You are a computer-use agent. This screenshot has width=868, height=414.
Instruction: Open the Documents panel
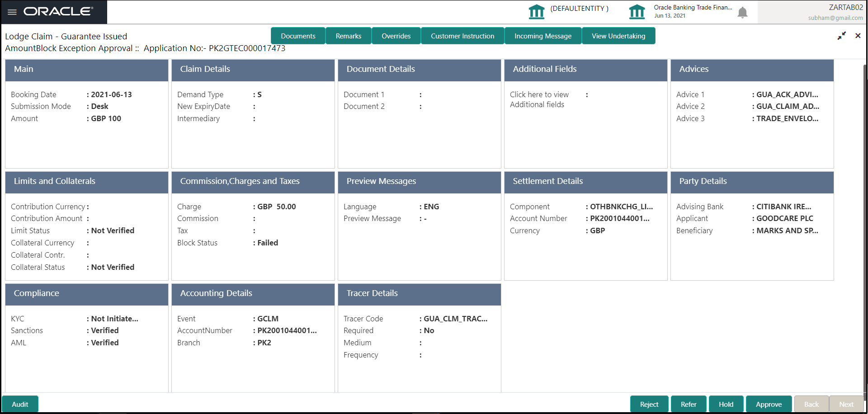click(298, 36)
